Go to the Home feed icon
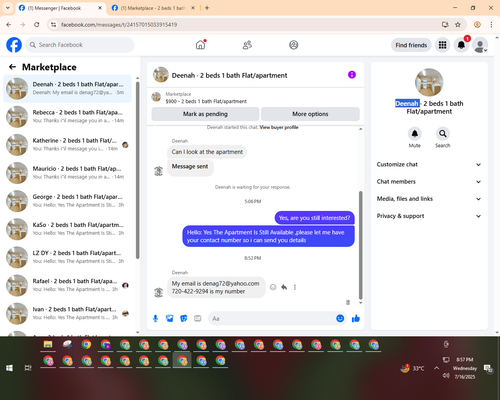 [x=201, y=45]
